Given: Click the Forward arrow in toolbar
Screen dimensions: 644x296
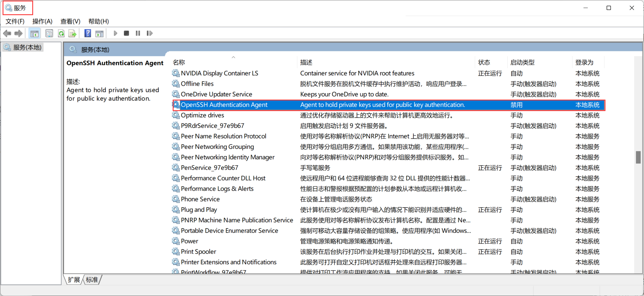Looking at the screenshot, I should pos(19,33).
